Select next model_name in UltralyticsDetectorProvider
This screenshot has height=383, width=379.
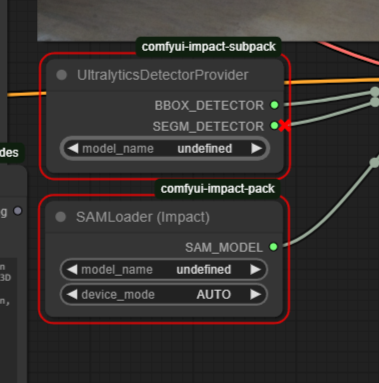click(x=256, y=148)
